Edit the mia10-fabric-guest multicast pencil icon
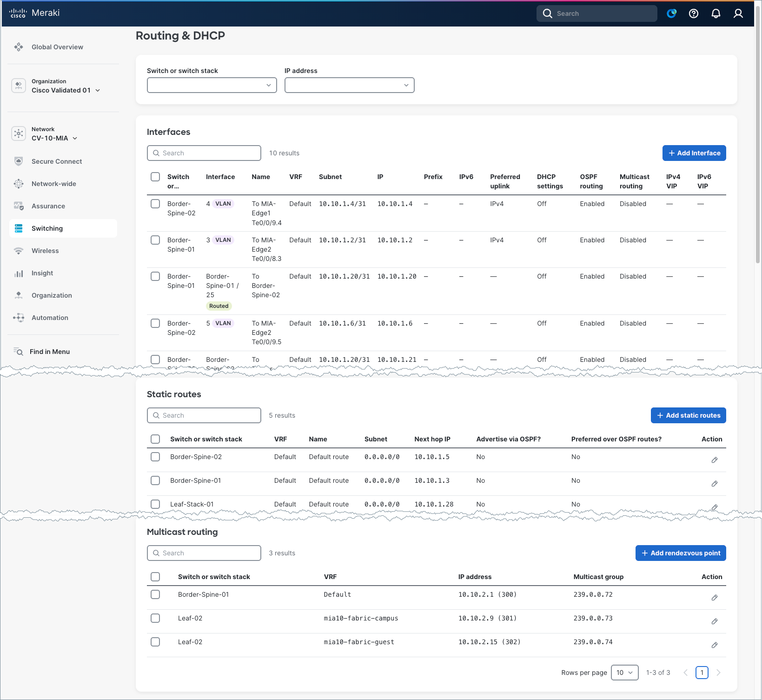 [715, 645]
